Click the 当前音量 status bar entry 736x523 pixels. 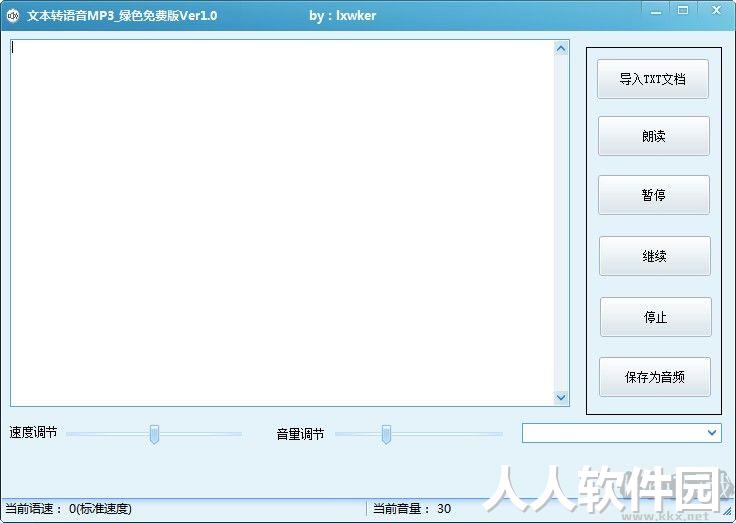[412, 509]
